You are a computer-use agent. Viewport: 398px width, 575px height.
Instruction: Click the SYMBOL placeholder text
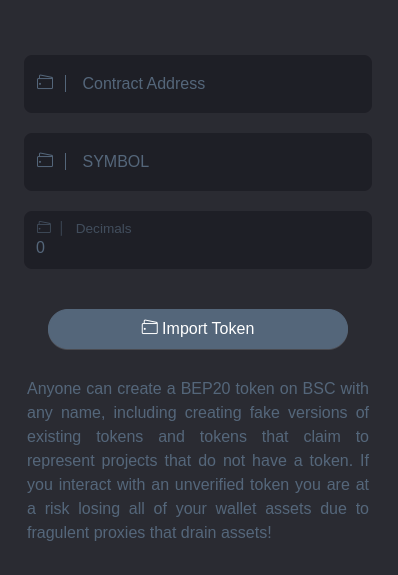tap(116, 161)
